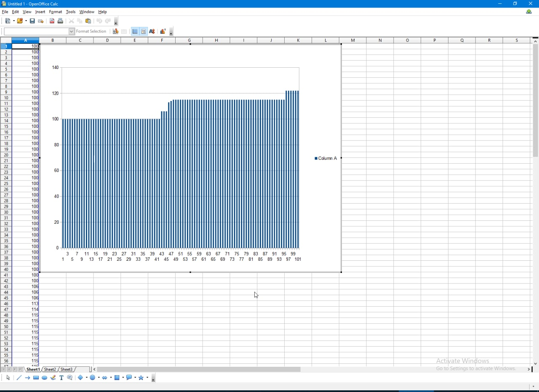Screen dimensions: 539x392
Task: Expand the Symbol Shapes dropdown arrow
Action: [98, 378]
